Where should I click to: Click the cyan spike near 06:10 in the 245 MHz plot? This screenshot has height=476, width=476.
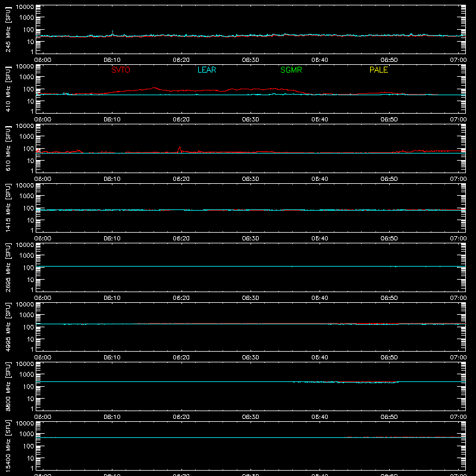112,33
